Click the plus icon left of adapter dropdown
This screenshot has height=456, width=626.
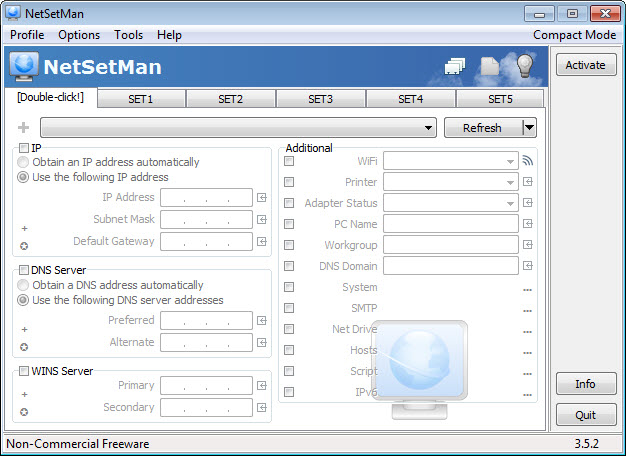pyautogui.click(x=24, y=128)
